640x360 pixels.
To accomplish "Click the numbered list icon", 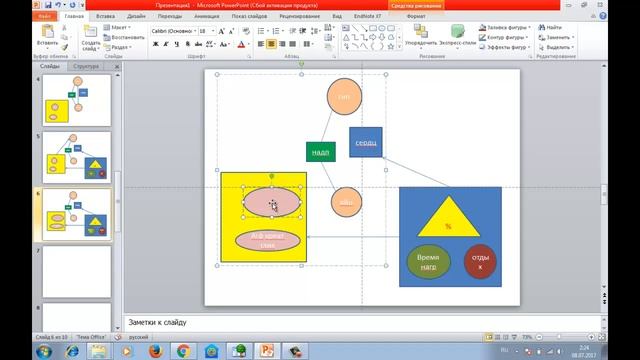I will (276, 31).
